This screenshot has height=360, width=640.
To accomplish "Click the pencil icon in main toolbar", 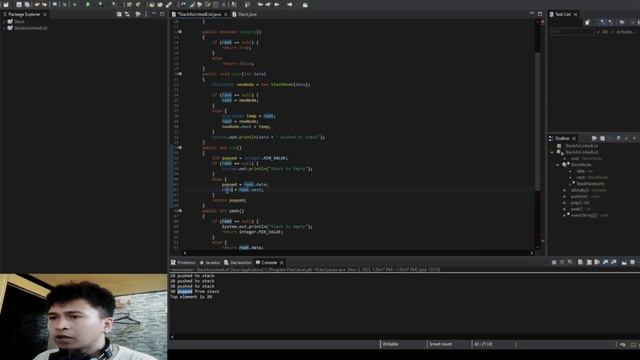I will [x=169, y=4].
